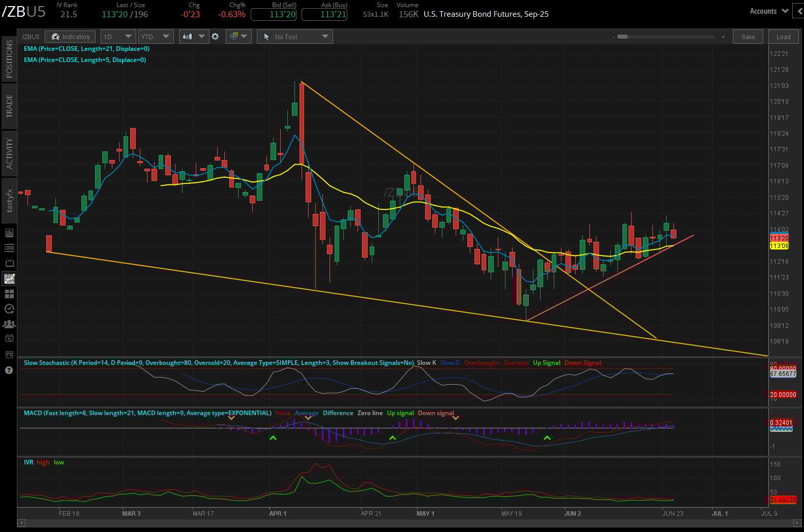Open the help question mark icon
Screen dimensions: 804x532
tap(9, 370)
